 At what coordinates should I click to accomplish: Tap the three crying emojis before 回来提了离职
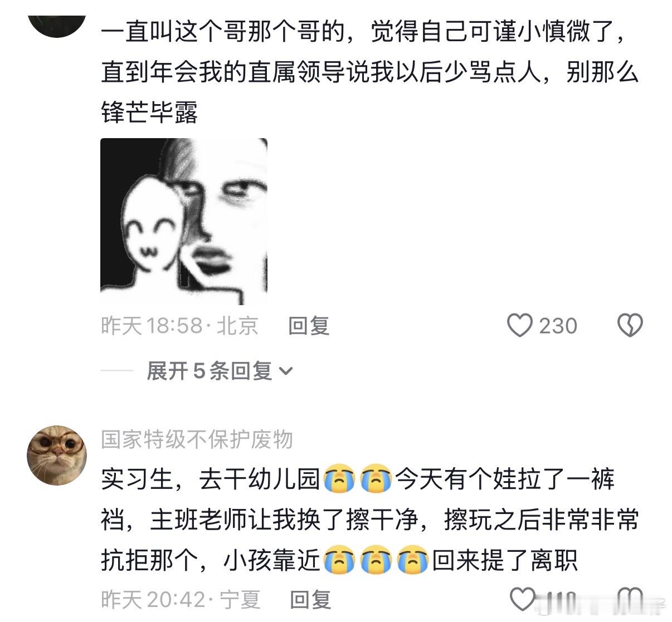coord(376,560)
